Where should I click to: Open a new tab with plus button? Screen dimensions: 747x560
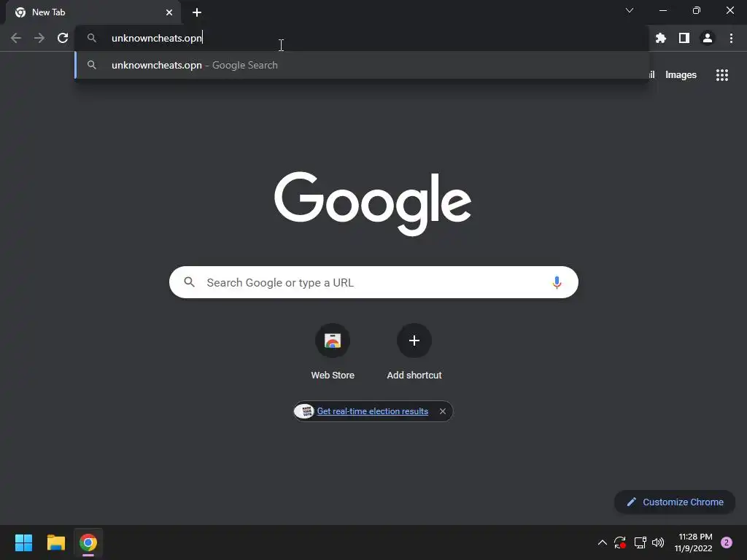tap(197, 12)
